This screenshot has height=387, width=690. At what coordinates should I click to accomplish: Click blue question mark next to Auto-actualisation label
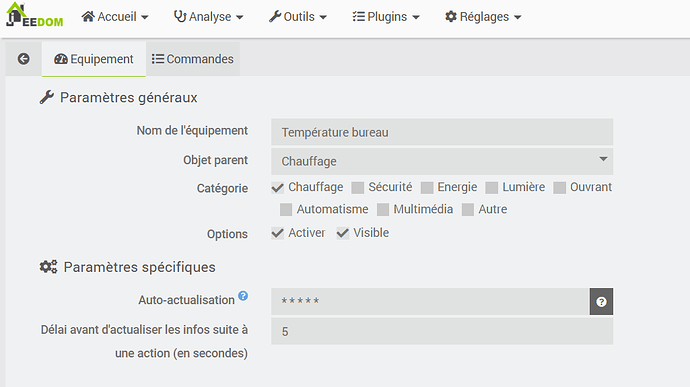(x=243, y=296)
